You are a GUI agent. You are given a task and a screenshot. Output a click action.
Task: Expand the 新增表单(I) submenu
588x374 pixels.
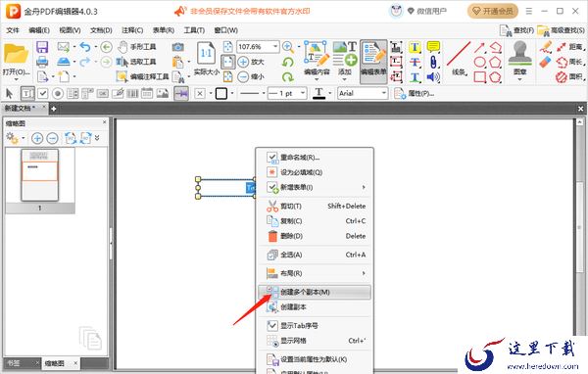[x=315, y=187]
